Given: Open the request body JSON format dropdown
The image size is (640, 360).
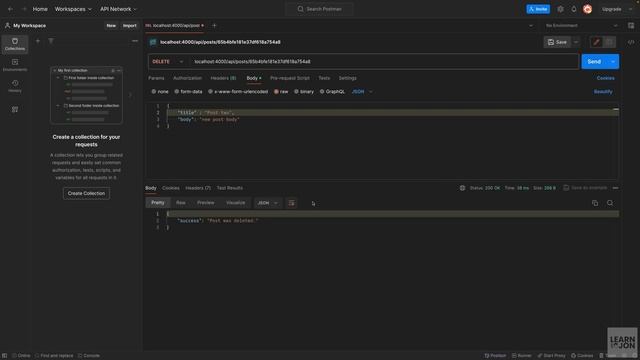Looking at the screenshot, I should pos(362,91).
